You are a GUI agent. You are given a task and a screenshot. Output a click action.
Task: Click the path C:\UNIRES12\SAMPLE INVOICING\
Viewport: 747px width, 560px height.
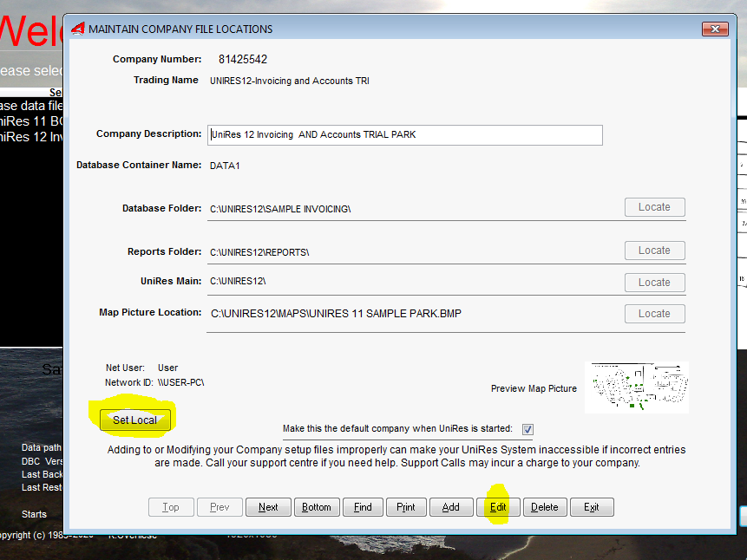[280, 209]
